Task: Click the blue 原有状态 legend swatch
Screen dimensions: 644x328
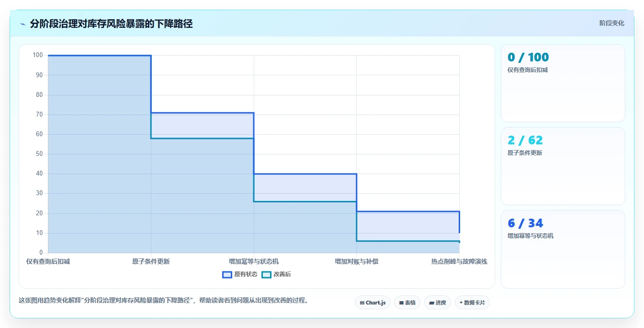Action: pyautogui.click(x=227, y=274)
